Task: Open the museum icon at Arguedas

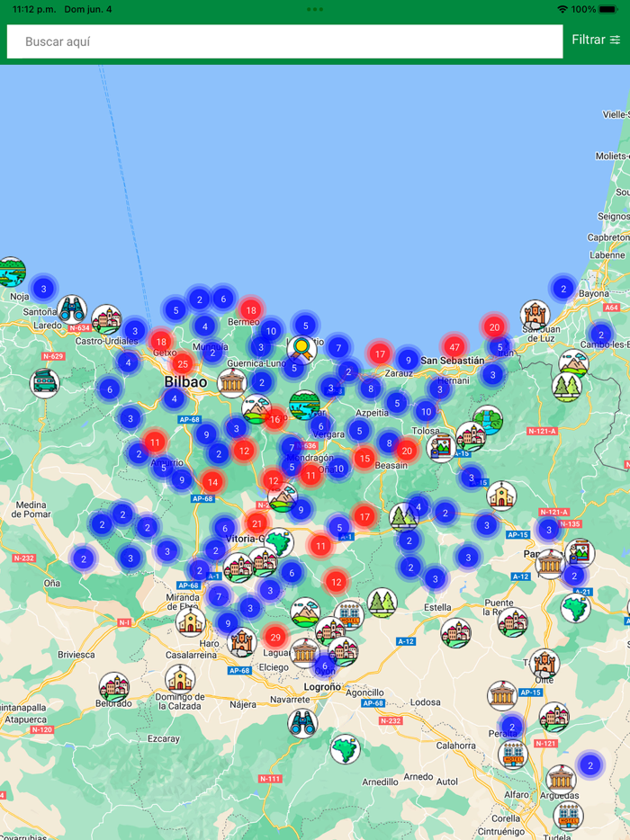Action: (561, 780)
